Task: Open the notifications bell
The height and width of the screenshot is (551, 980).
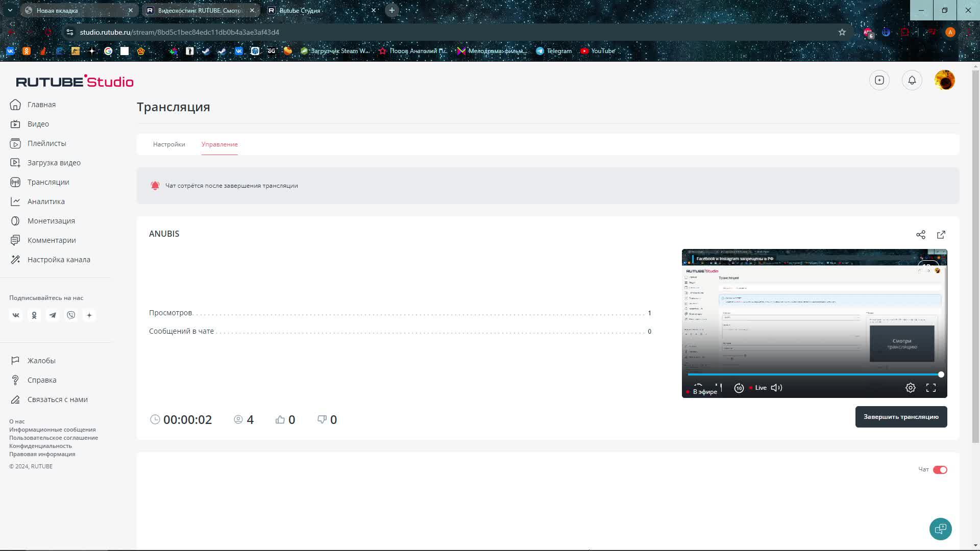Action: point(912,80)
